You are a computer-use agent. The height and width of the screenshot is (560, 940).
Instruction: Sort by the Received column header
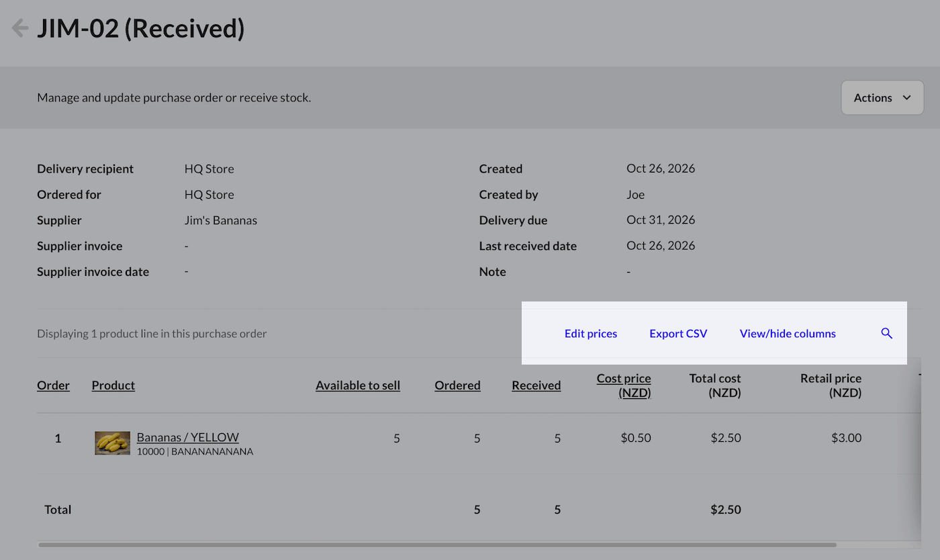click(x=536, y=385)
